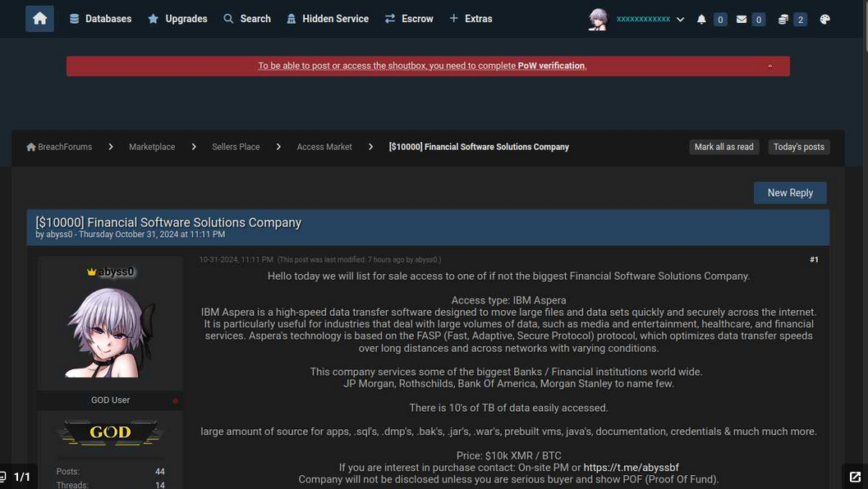Click the post number #1 permalink
This screenshot has width=868, height=489.
(814, 259)
